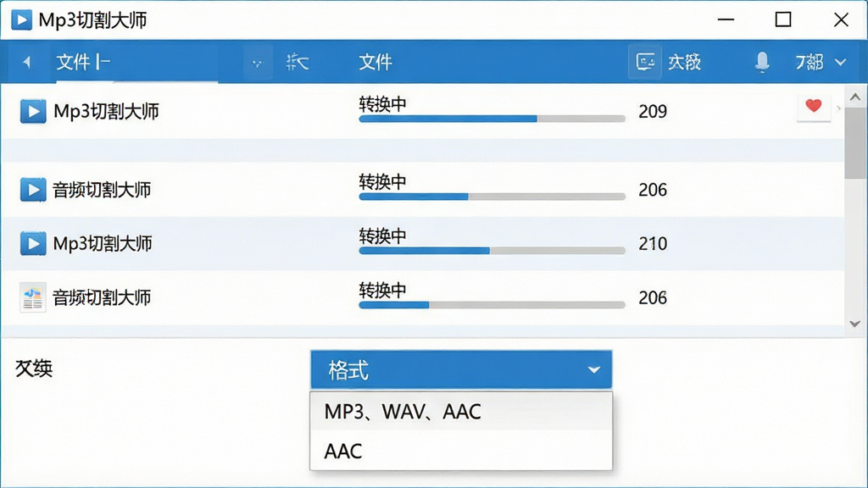Choose the AAC option in dropdown list
This screenshot has width=868, height=488.
[x=461, y=451]
